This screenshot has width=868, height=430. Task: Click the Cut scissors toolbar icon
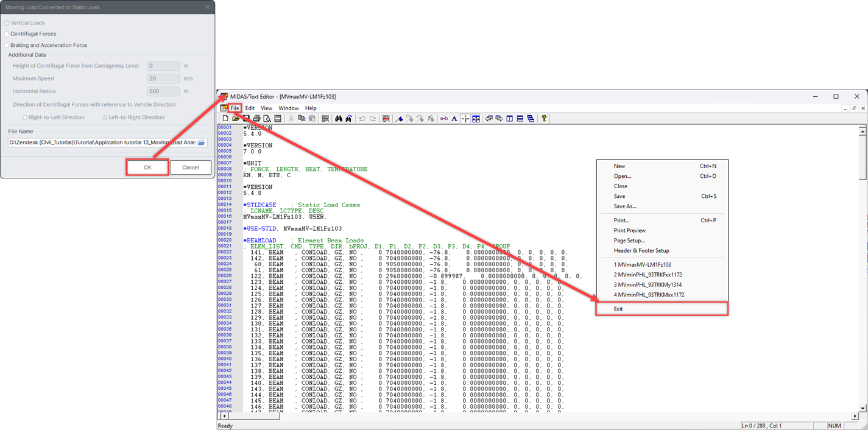pyautogui.click(x=291, y=119)
